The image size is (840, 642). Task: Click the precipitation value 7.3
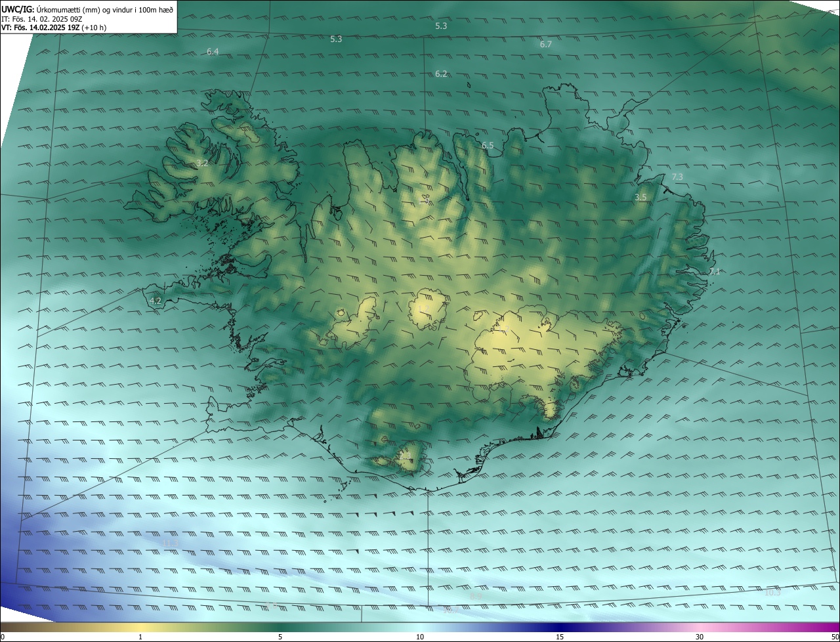coord(677,177)
